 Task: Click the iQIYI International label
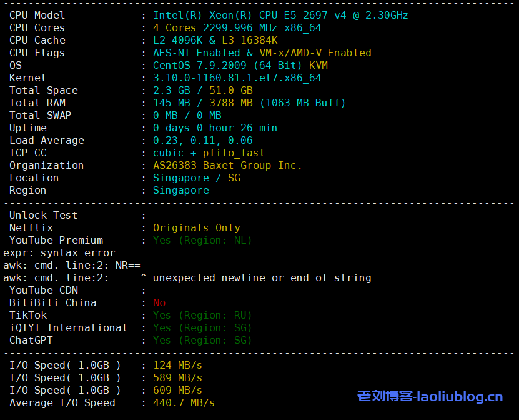(68, 327)
